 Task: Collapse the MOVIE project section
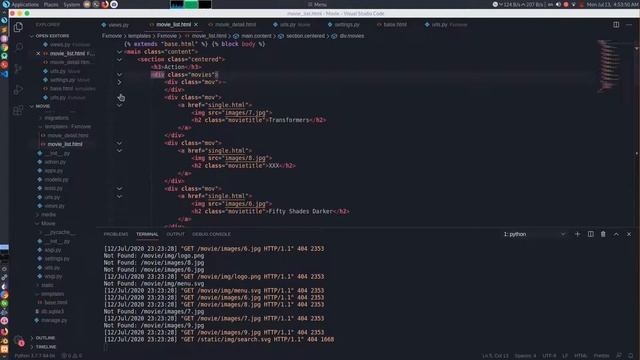pos(42,106)
